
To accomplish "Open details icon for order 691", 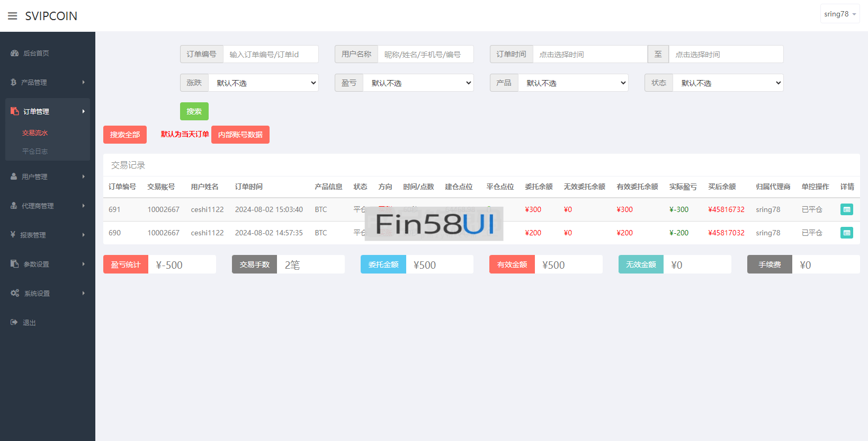I will tap(846, 209).
